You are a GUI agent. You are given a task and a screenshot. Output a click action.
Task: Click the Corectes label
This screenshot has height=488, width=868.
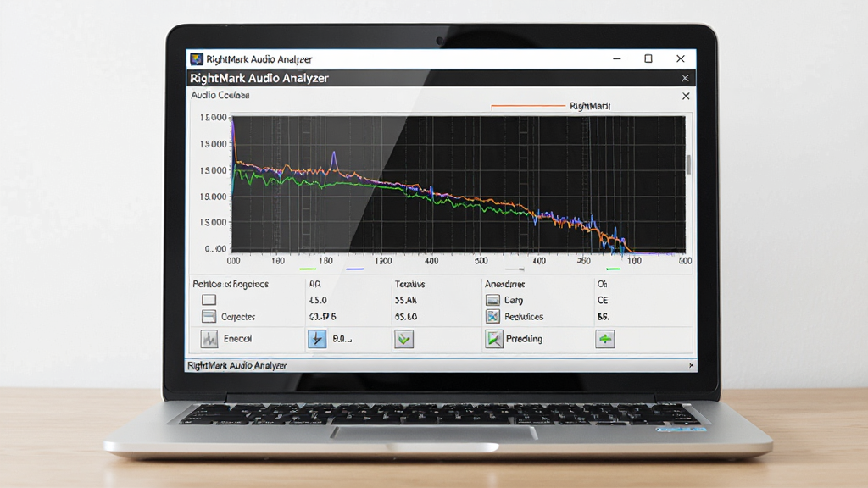(238, 317)
